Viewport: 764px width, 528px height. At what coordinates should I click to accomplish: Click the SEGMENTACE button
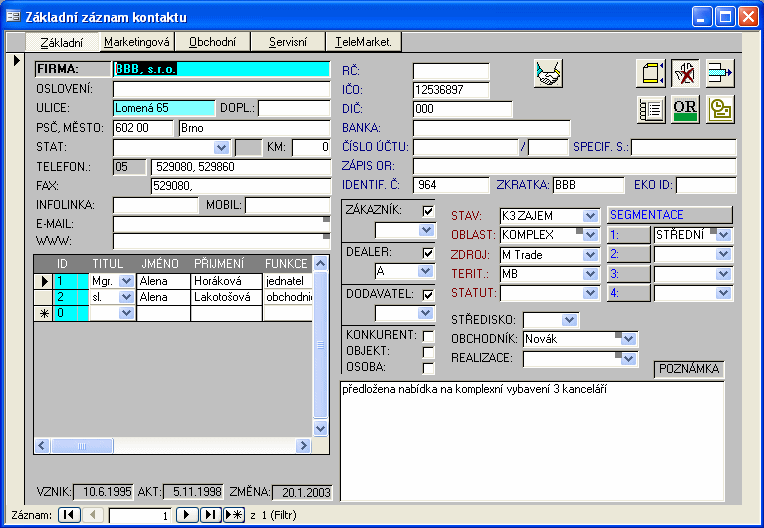(x=670, y=215)
